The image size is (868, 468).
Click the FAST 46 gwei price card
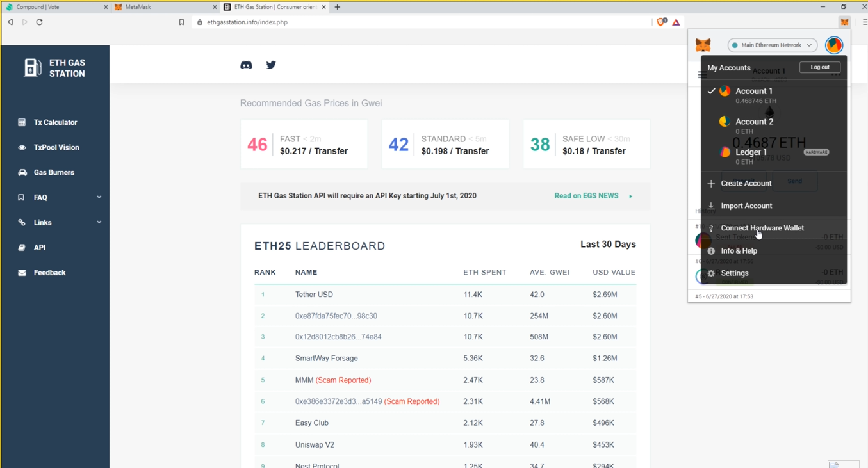coord(304,144)
